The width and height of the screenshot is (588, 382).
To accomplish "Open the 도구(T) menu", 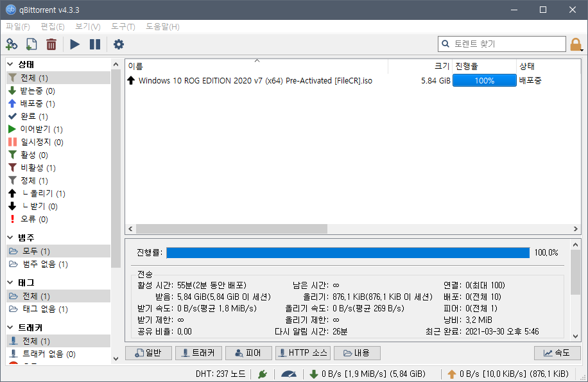I will (x=123, y=26).
